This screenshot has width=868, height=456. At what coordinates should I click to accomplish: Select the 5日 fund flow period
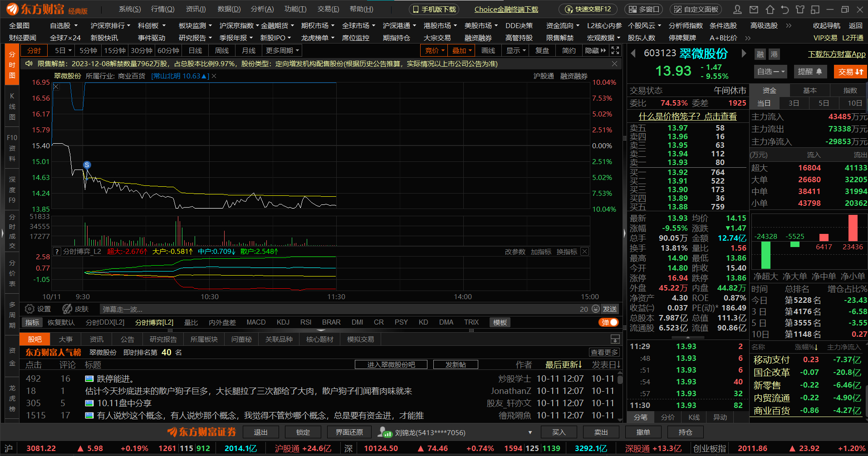pyautogui.click(x=824, y=103)
